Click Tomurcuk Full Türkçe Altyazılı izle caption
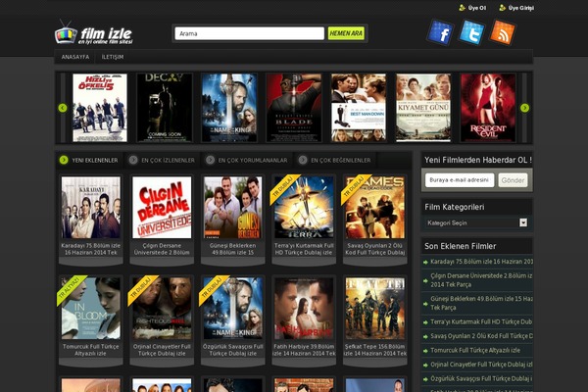Screen dimensions: 588x392 click(x=91, y=350)
